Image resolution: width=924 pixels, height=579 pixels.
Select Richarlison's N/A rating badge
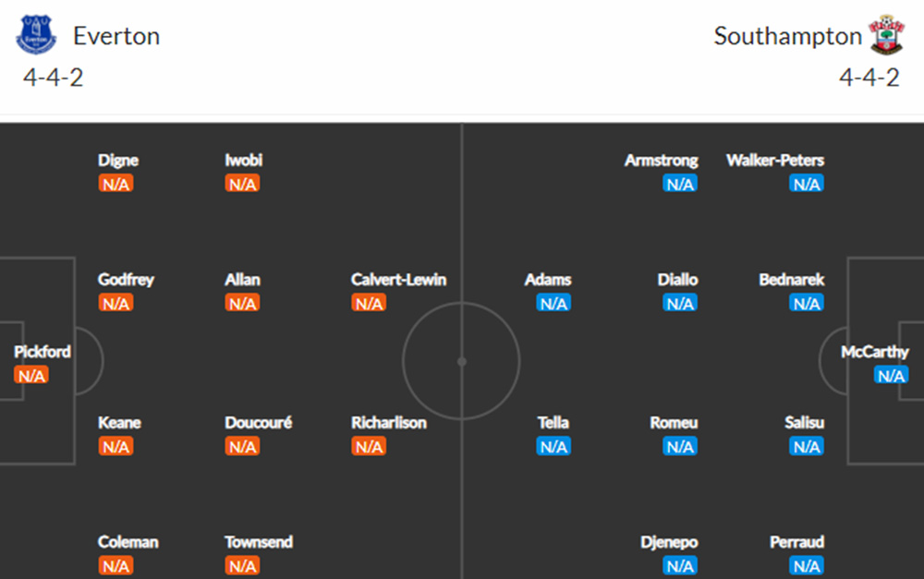pyautogui.click(x=368, y=447)
